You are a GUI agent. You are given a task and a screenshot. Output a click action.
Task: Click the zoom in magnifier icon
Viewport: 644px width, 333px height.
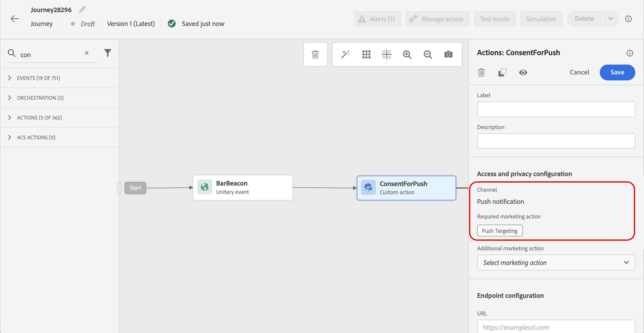coord(407,54)
